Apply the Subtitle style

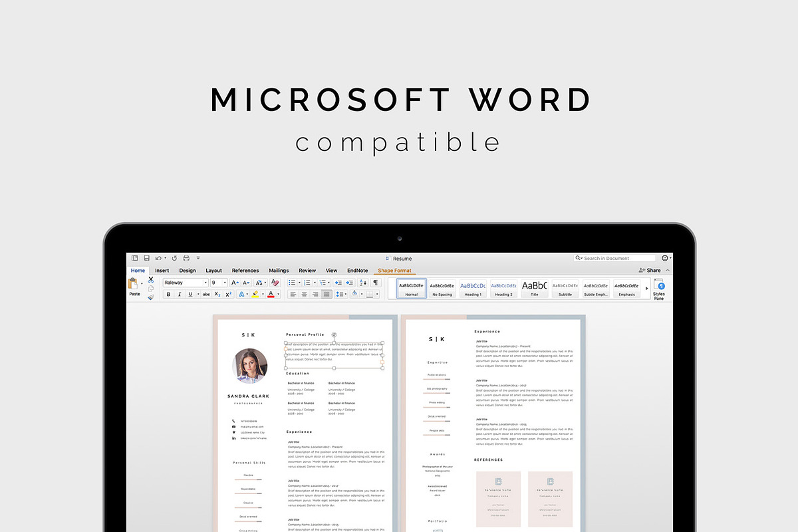coord(565,289)
